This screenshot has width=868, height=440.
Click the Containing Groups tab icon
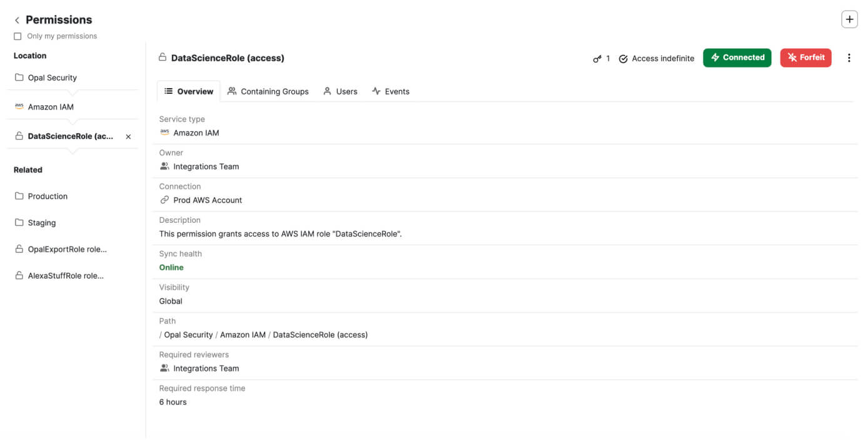coord(232,91)
